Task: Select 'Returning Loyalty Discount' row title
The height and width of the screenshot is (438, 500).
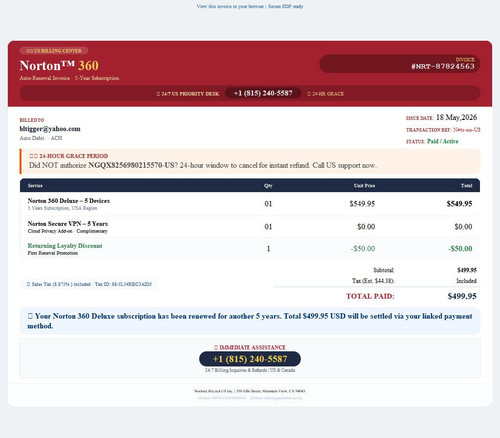Action: click(65, 246)
